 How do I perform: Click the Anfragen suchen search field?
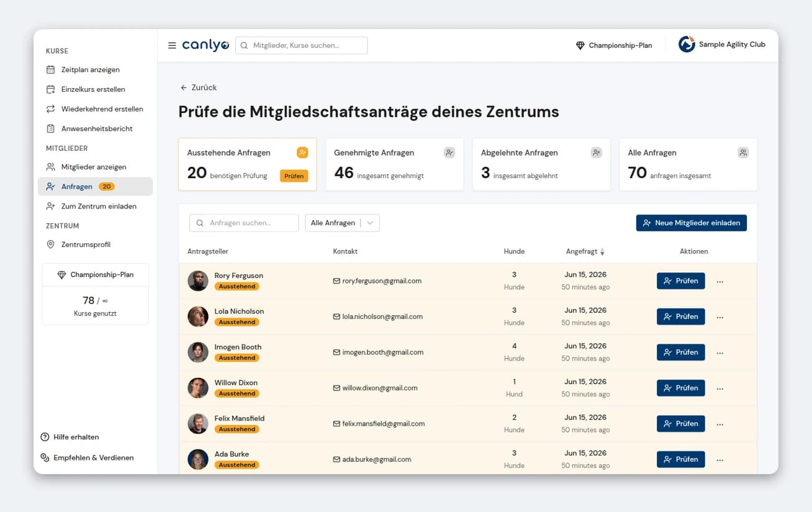tap(244, 223)
